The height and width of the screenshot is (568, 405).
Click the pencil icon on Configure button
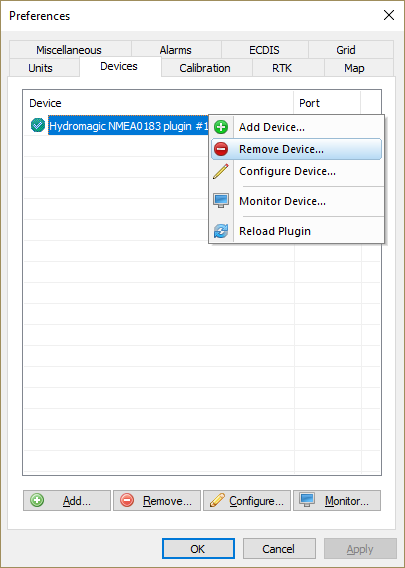click(x=217, y=500)
